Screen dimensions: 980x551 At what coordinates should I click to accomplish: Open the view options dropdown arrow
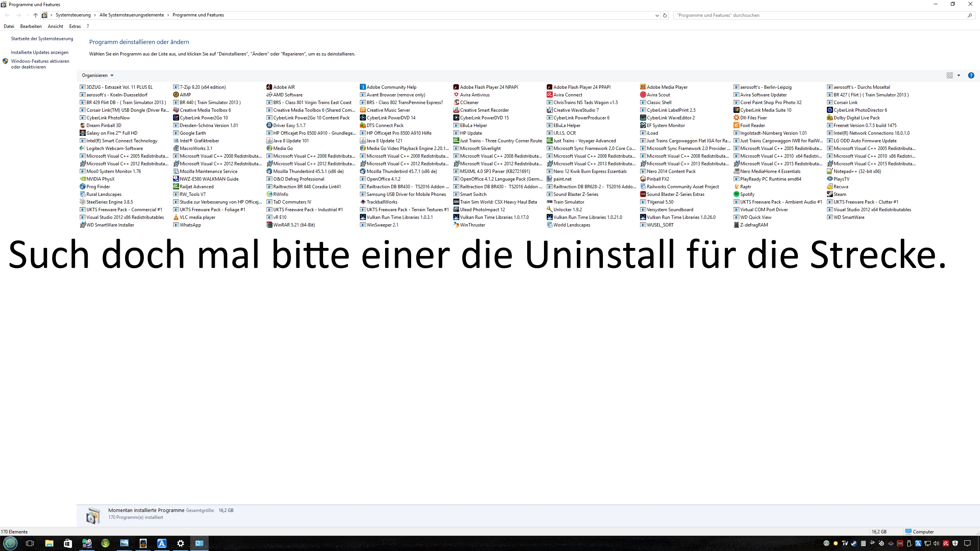pyautogui.click(x=959, y=75)
